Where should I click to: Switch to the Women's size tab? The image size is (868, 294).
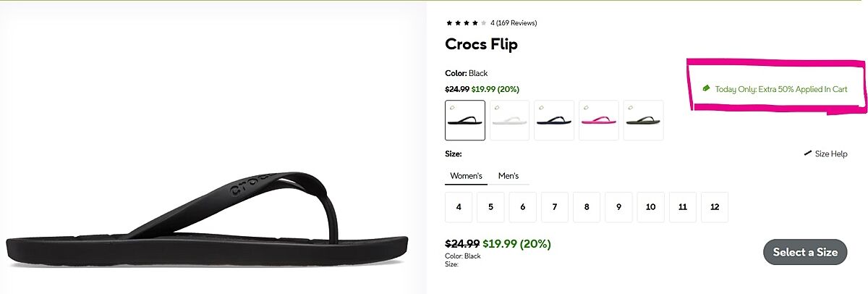coord(466,176)
